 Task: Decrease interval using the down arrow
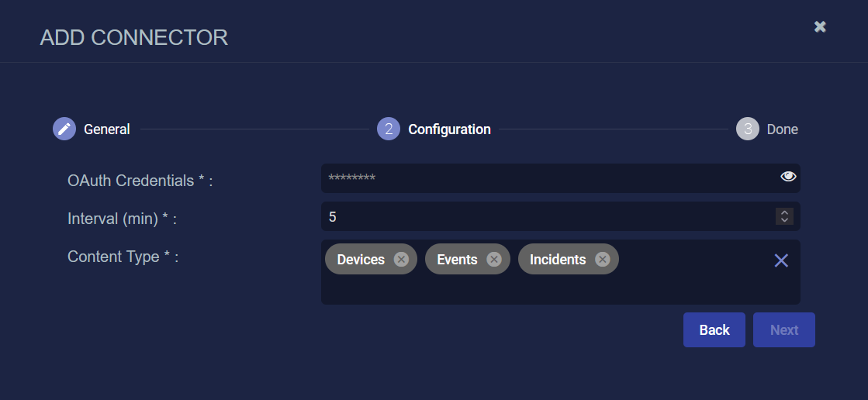pyautogui.click(x=784, y=220)
